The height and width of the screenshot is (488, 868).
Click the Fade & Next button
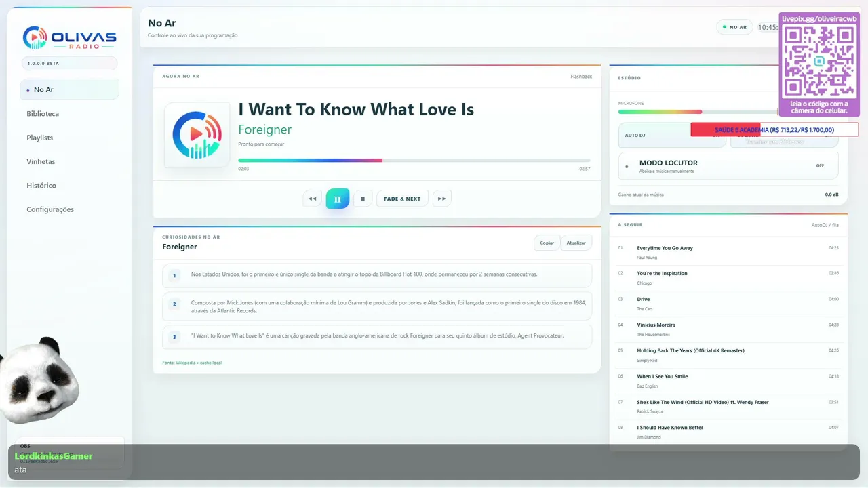(x=402, y=199)
